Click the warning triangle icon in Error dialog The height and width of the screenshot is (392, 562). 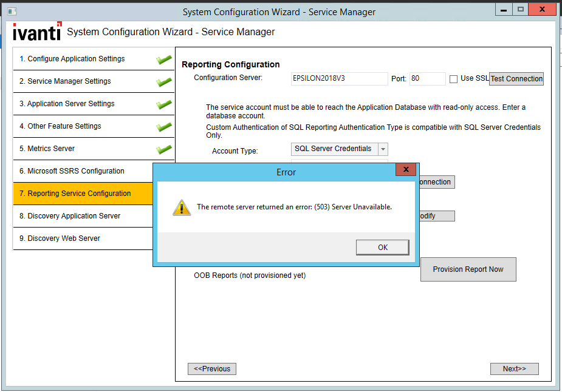click(181, 207)
